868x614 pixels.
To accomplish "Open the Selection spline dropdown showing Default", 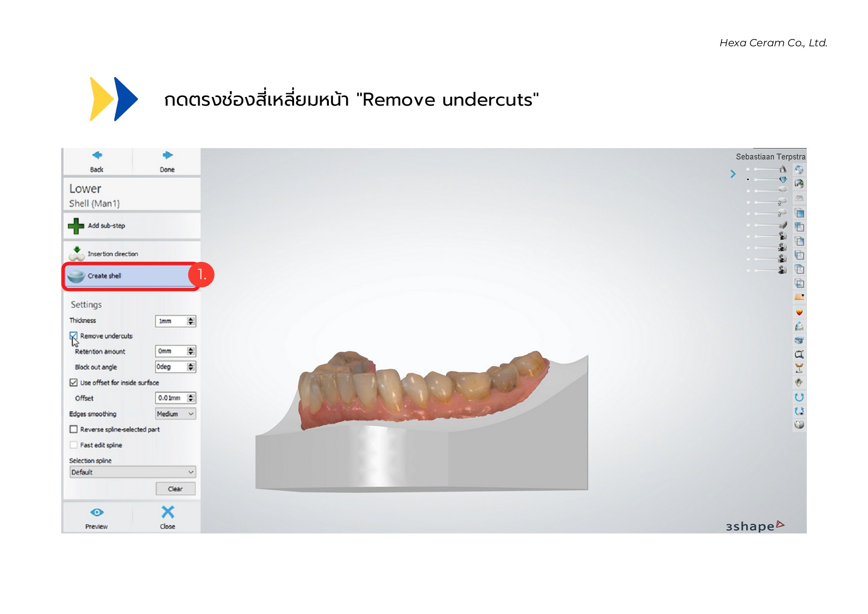I will [132, 472].
